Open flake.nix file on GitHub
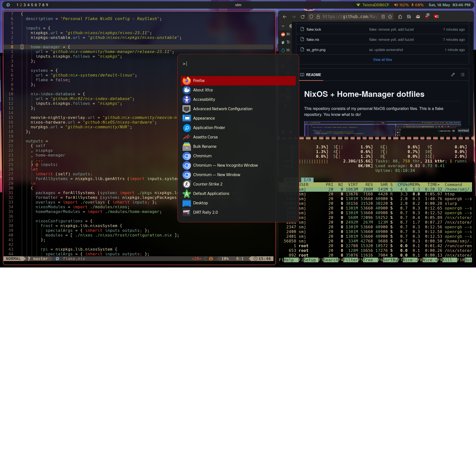This screenshot has width=476, height=476. tap(313, 40)
